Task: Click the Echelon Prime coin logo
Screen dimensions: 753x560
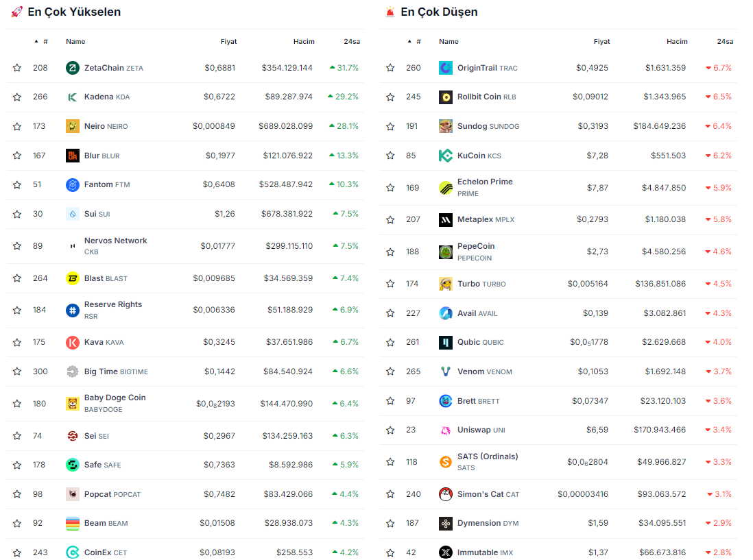Action: (445, 188)
